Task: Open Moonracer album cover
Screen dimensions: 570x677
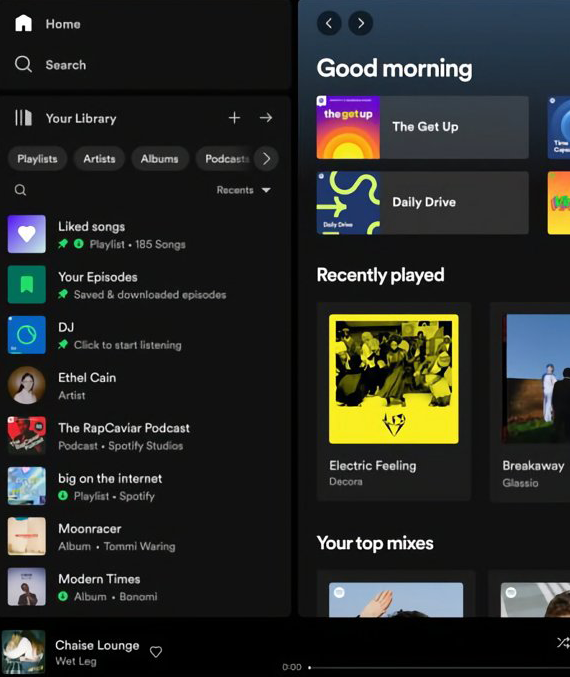Action: [x=27, y=536]
